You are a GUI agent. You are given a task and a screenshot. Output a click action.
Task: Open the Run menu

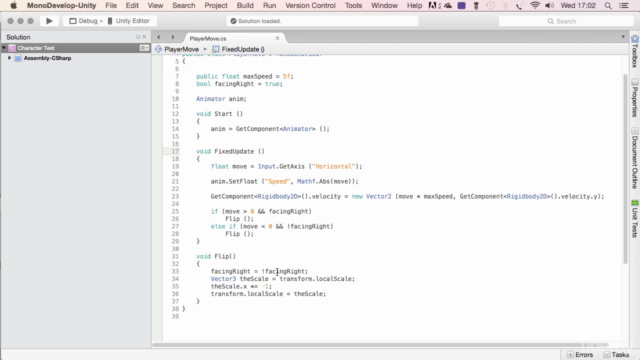click(x=269, y=5)
